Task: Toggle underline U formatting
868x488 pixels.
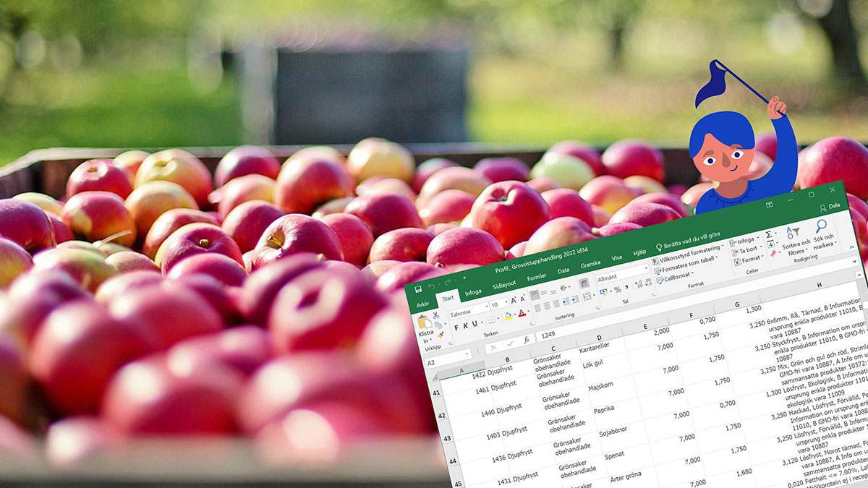Action: (475, 323)
